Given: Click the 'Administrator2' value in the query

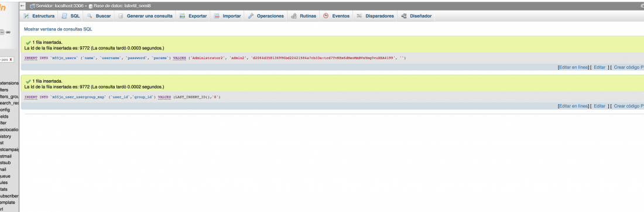Looking at the screenshot, I should tap(208, 58).
